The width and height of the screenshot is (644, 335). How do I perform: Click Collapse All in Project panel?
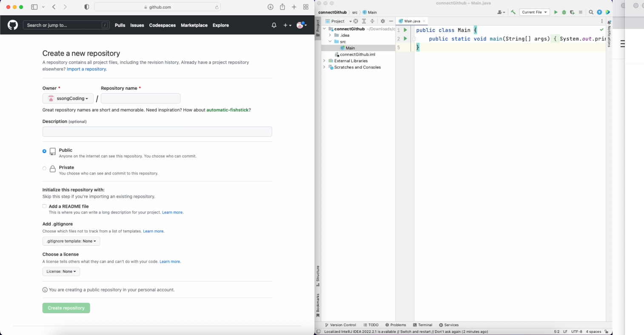coord(372,21)
